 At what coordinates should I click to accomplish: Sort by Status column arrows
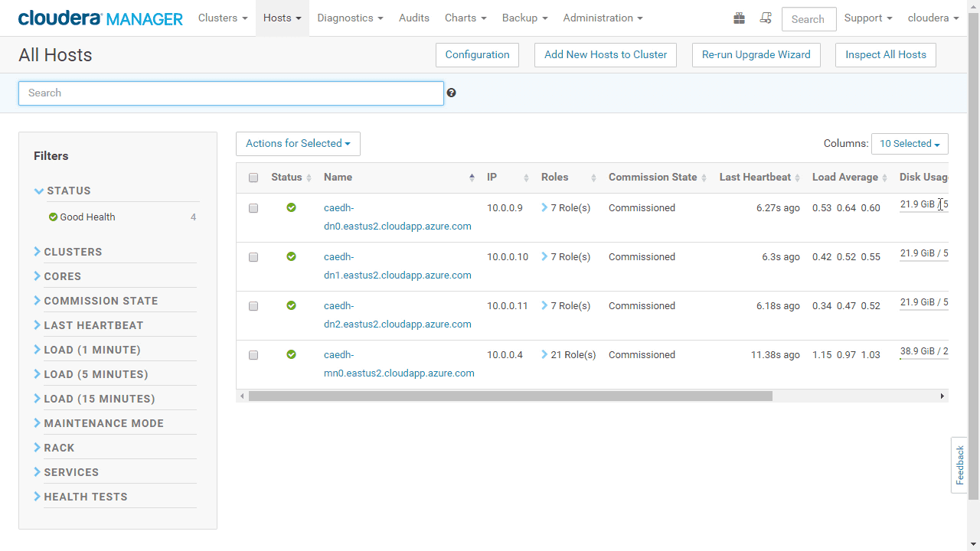pos(309,178)
